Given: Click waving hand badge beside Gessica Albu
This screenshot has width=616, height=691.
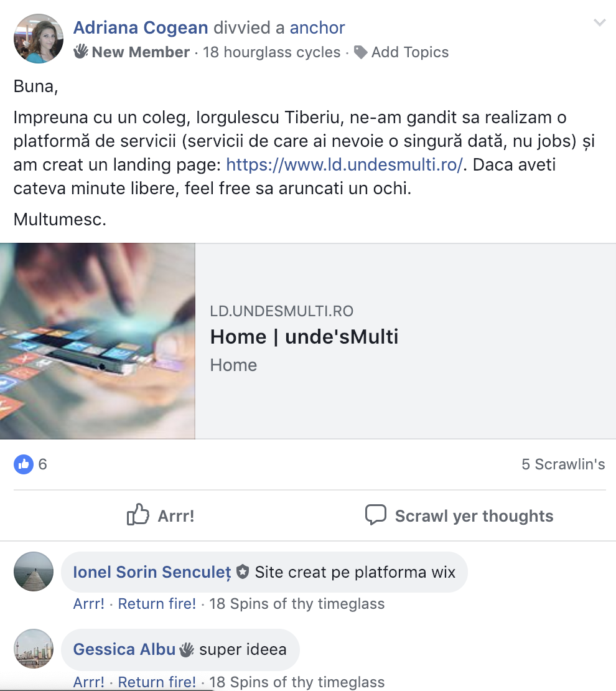Looking at the screenshot, I should click(x=187, y=649).
